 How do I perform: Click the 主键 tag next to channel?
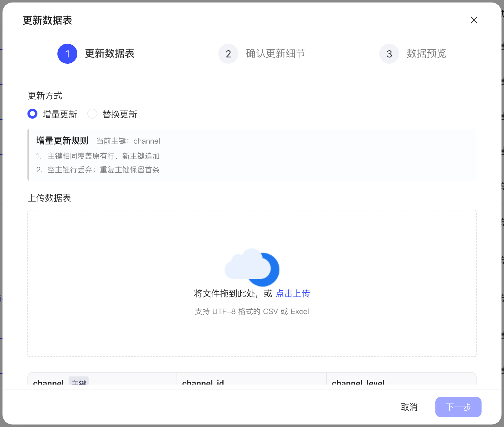[79, 381]
